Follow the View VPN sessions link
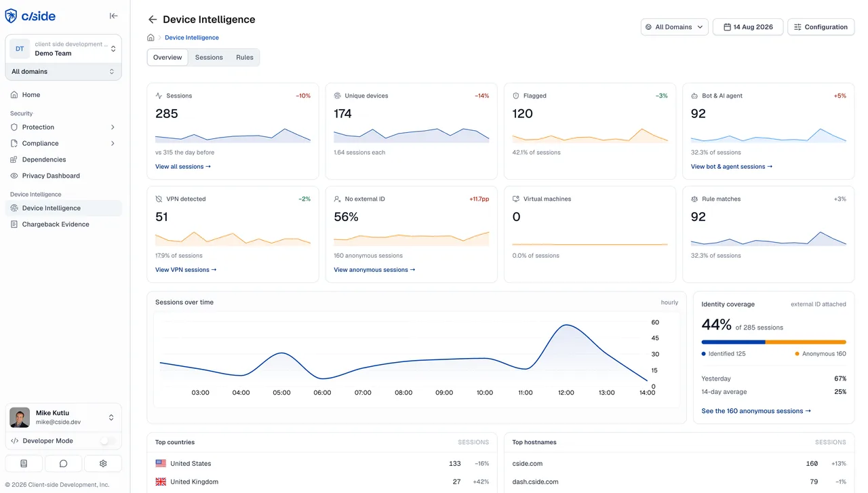Image resolution: width=868 pixels, height=493 pixels. (186, 270)
